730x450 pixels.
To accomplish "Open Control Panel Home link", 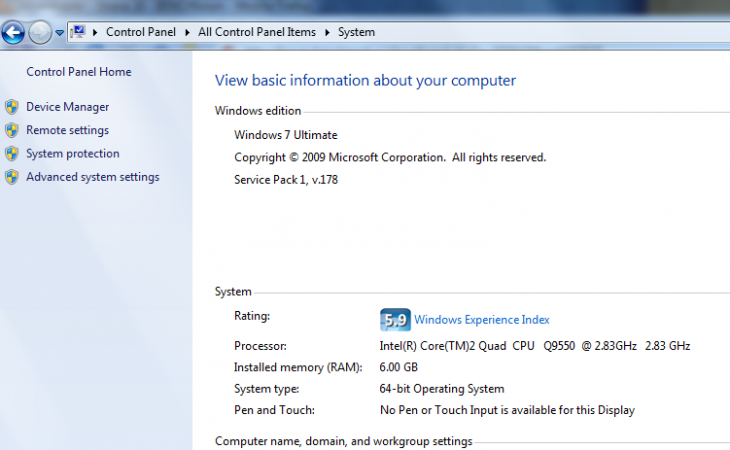I will (79, 72).
